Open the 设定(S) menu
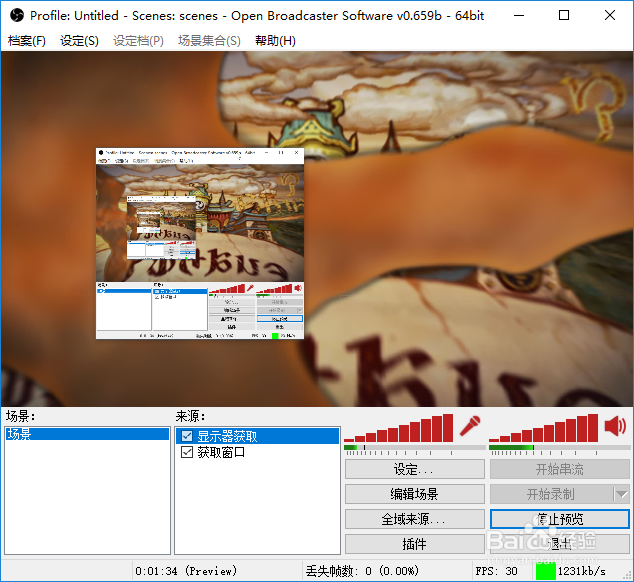Image resolution: width=634 pixels, height=582 pixels. pyautogui.click(x=79, y=41)
